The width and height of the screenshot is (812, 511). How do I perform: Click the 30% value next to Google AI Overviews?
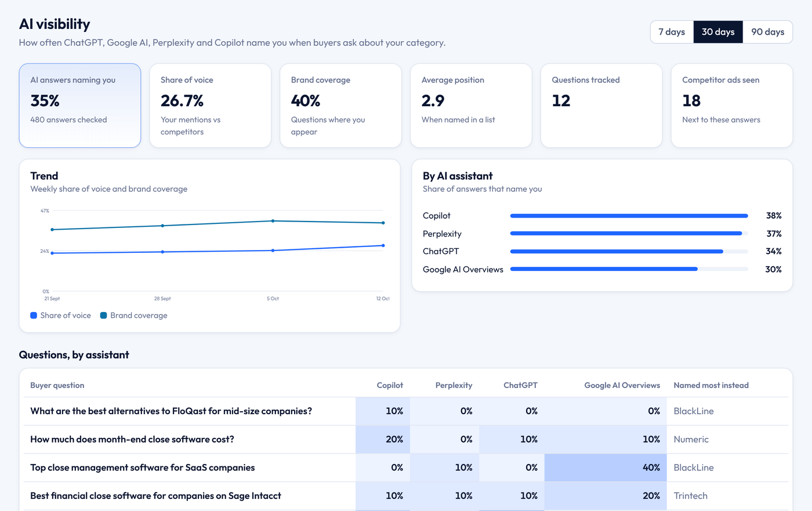[x=773, y=269]
